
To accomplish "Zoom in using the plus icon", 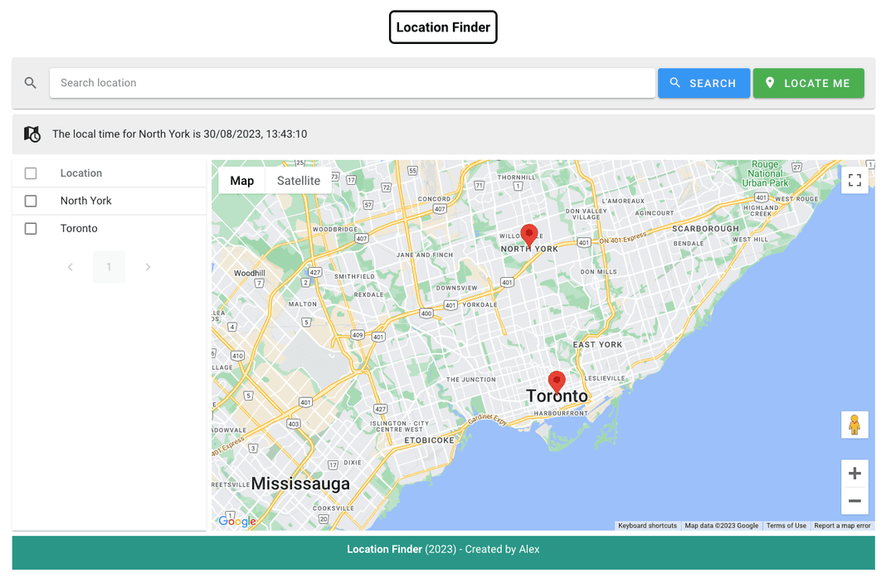I will (x=855, y=473).
